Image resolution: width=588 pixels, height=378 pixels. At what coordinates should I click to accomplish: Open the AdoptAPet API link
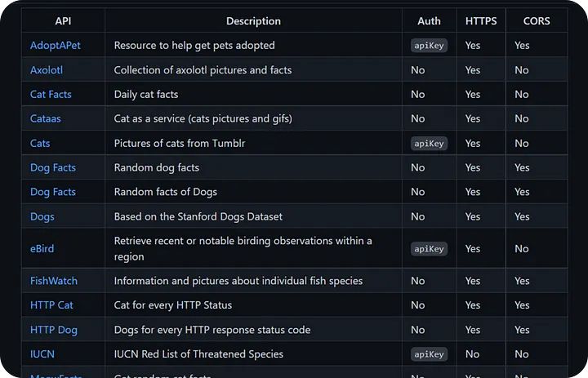click(x=56, y=46)
